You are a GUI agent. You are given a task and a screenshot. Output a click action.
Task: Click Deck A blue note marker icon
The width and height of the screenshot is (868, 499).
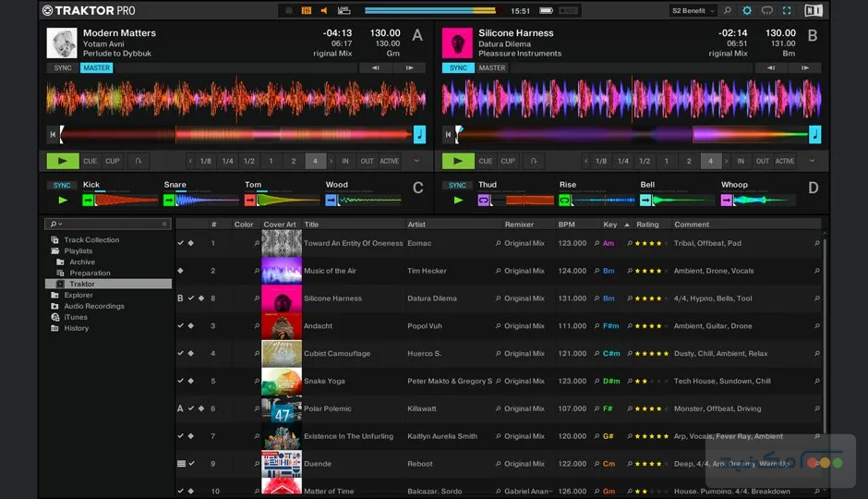click(x=419, y=134)
